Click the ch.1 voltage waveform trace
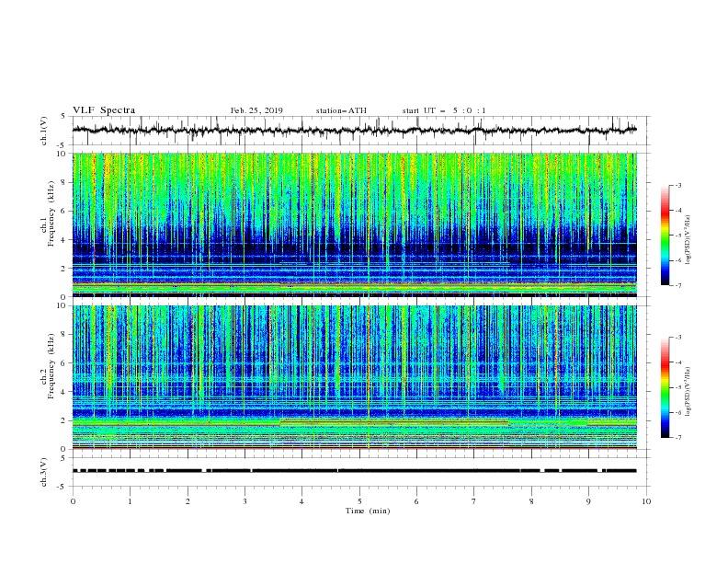Image resolution: width=728 pixels, height=563 pixels. point(354,131)
